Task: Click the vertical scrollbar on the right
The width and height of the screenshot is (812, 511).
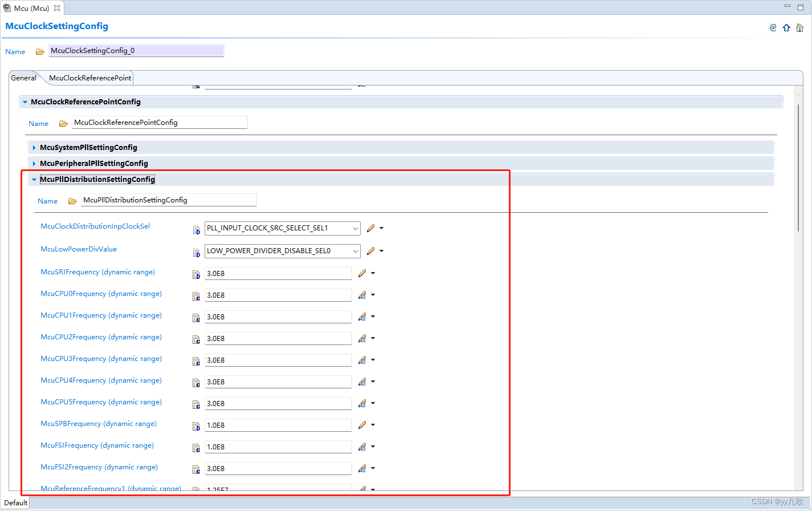Action: [x=798, y=168]
